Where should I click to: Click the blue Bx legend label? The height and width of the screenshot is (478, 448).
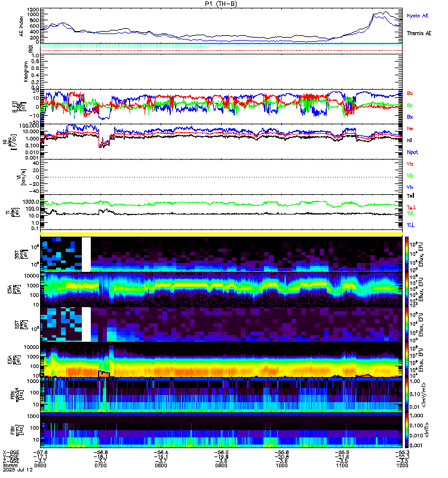click(410, 117)
